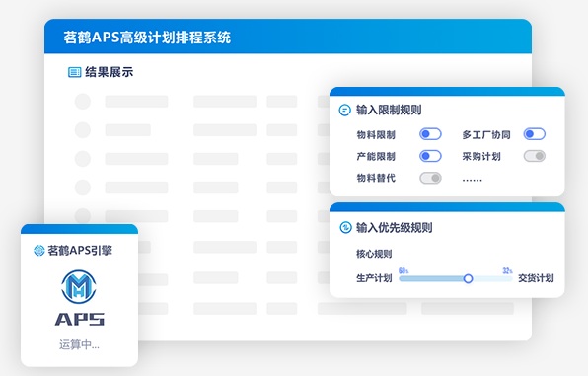Click the 茗鹤APS引擎 small logo icon
The image size is (588, 376).
coord(39,251)
